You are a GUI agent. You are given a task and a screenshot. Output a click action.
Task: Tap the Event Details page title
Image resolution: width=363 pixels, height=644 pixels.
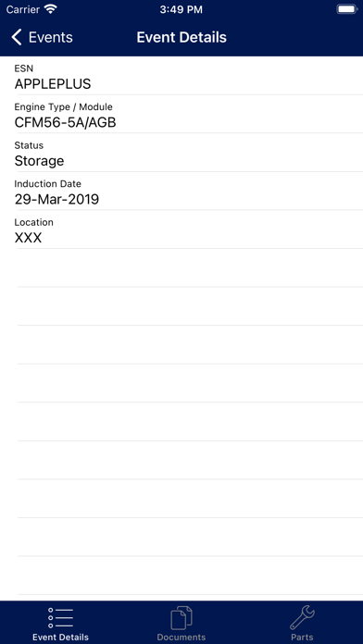click(181, 37)
